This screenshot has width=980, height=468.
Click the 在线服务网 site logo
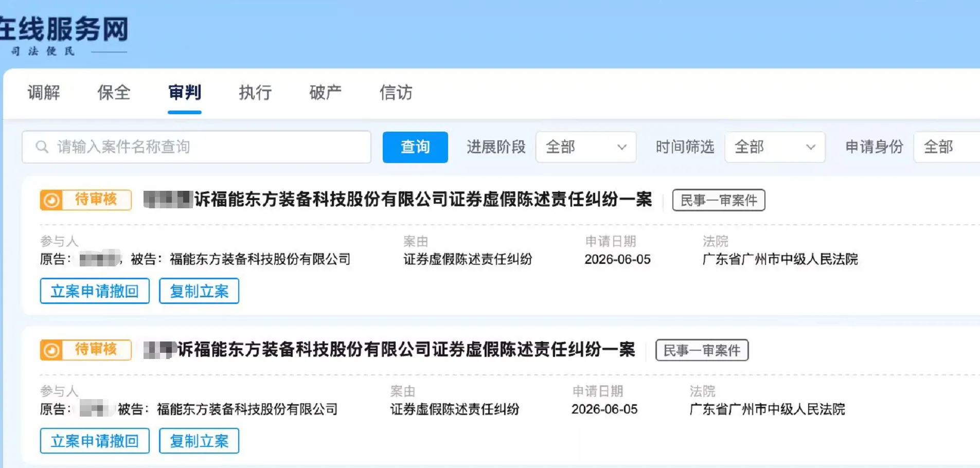(64, 29)
